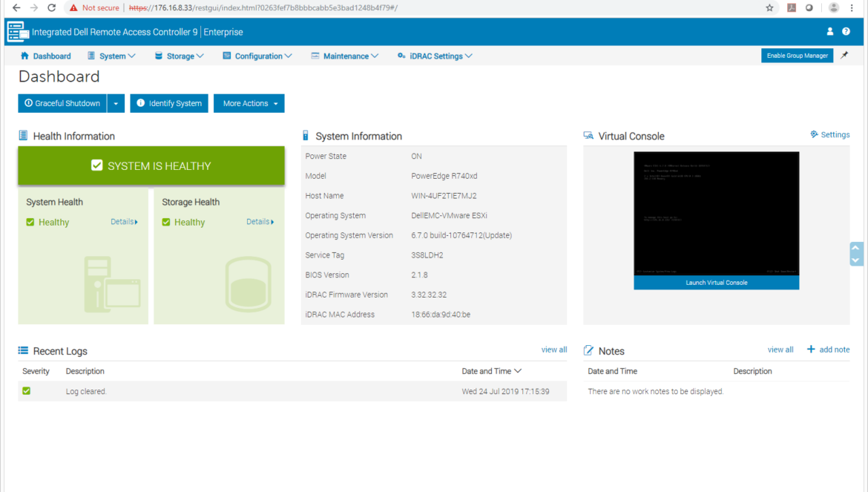Open the PDF extension icon in browser

792,7
